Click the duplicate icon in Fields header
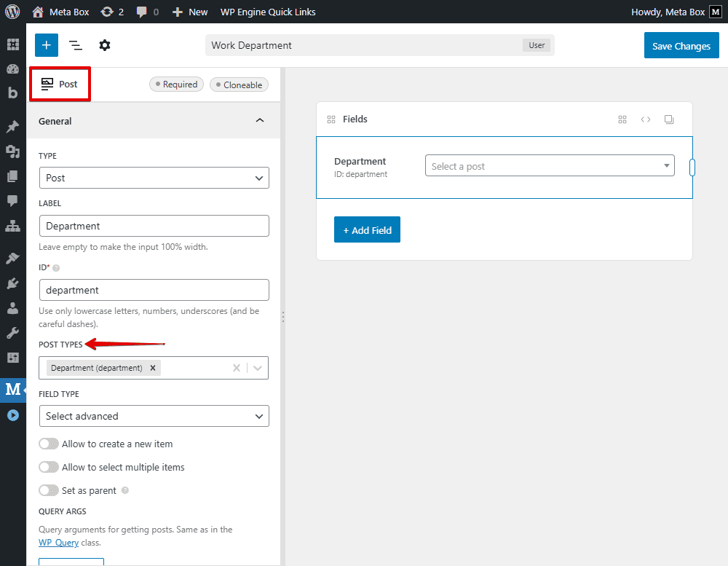The width and height of the screenshot is (728, 566). [669, 119]
